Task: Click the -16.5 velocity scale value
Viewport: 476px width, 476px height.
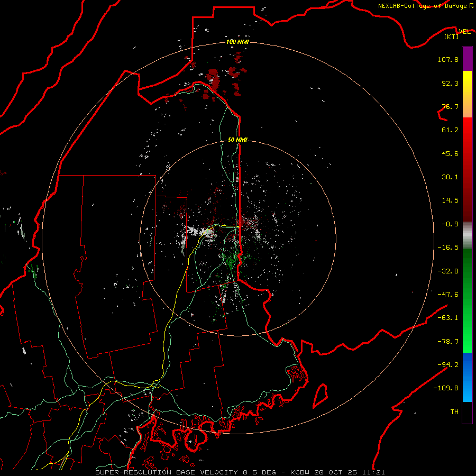Action: pos(448,248)
